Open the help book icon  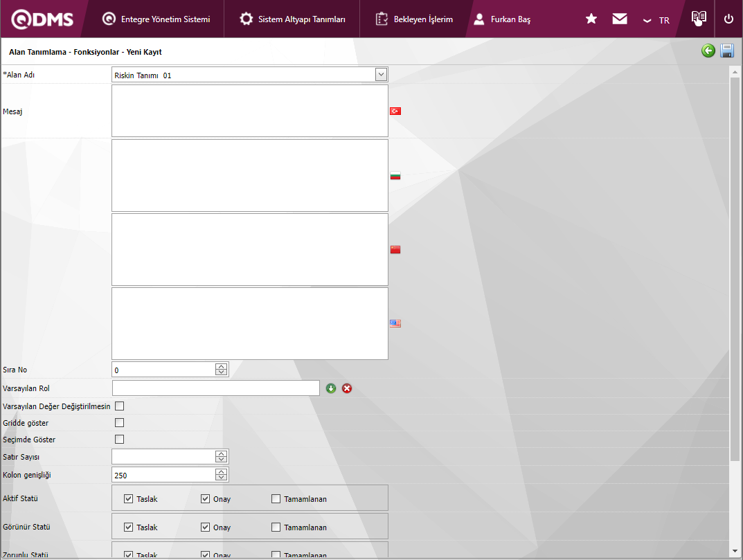(699, 19)
